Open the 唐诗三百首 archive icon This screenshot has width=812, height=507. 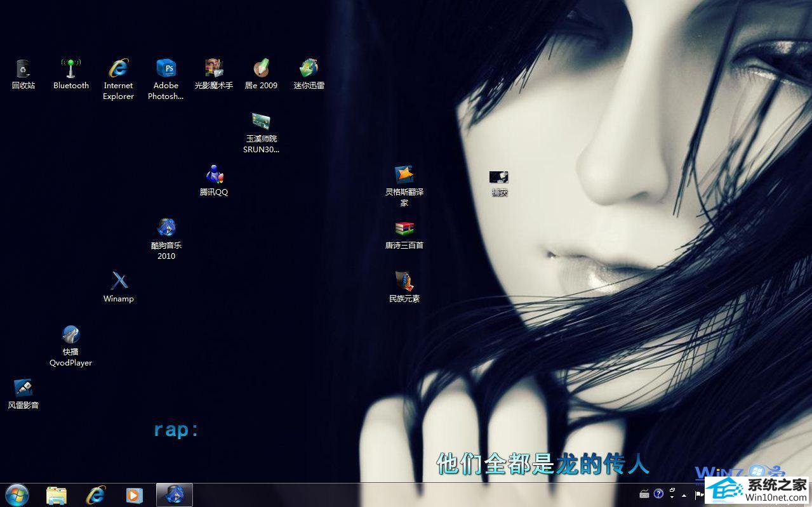404,234
